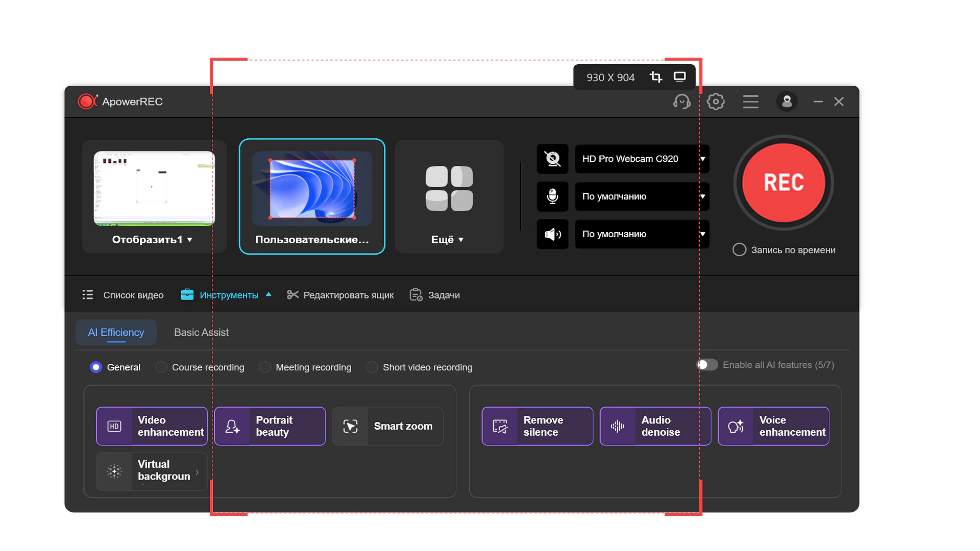
Task: Click the full screen monitor icon
Action: point(679,77)
